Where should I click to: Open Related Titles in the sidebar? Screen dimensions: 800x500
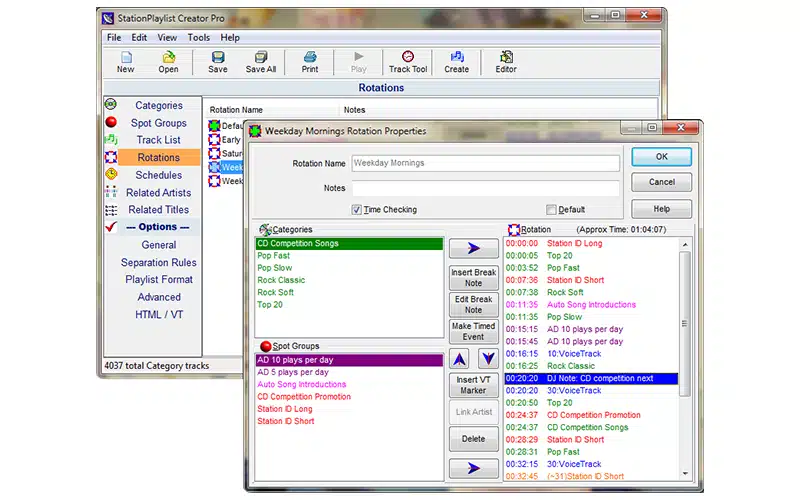click(x=159, y=210)
